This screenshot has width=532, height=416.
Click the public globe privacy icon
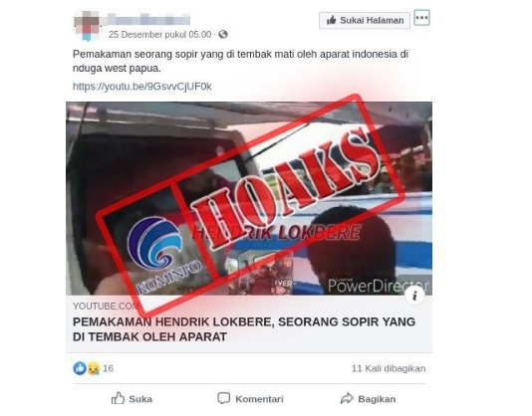coord(223,34)
